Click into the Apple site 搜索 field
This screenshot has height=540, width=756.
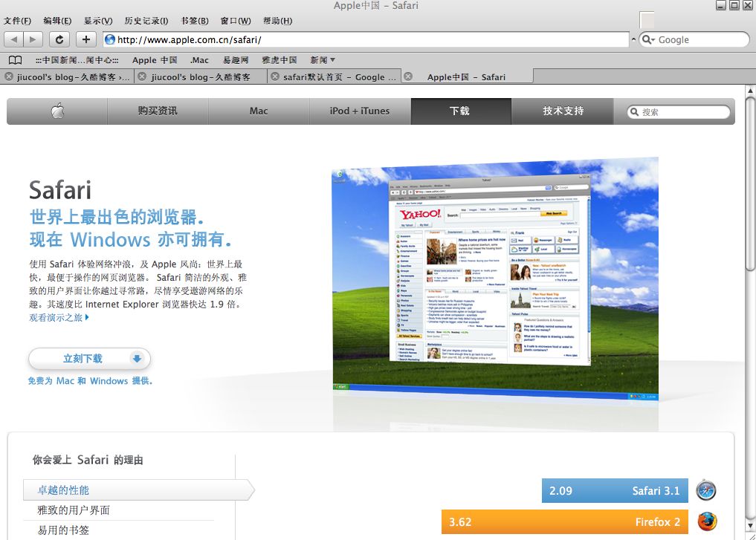[x=679, y=111]
